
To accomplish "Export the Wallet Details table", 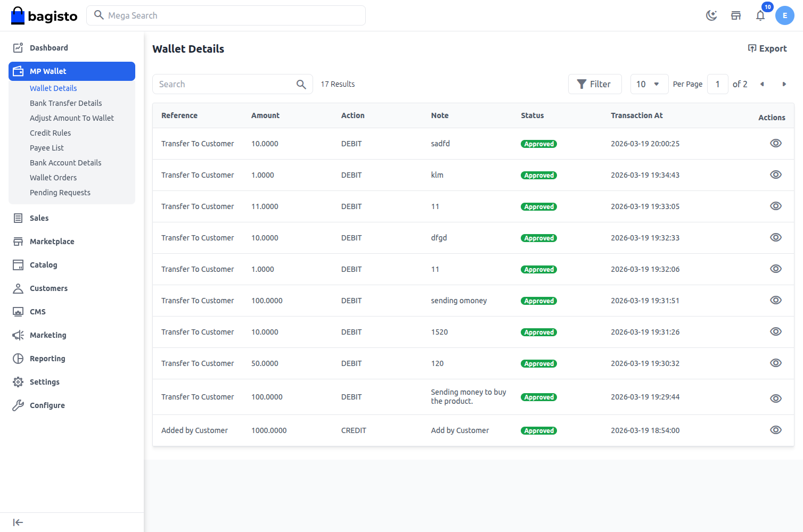I will [767, 48].
